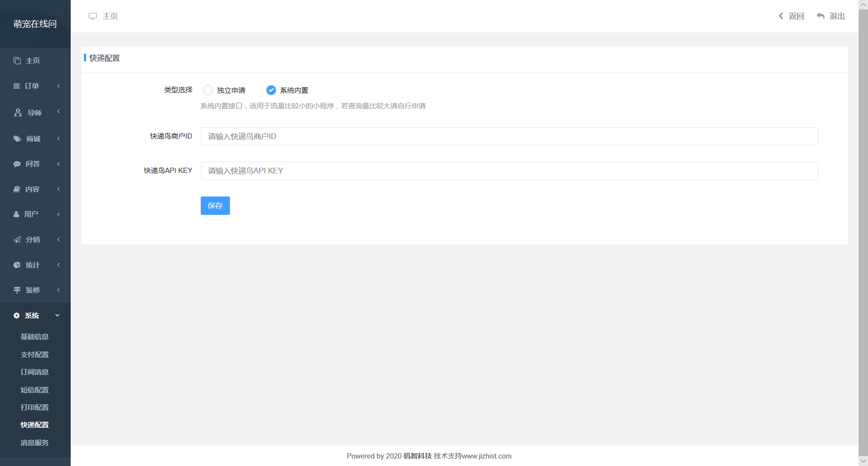Click www.jizhist.com in footer
Screen dimensions: 868x466
(x=487, y=456)
